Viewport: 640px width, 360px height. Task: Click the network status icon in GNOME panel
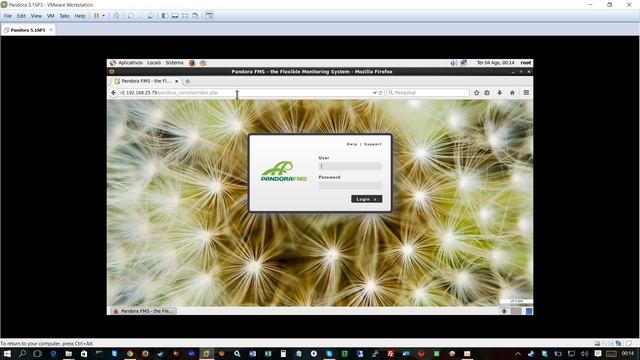point(464,63)
